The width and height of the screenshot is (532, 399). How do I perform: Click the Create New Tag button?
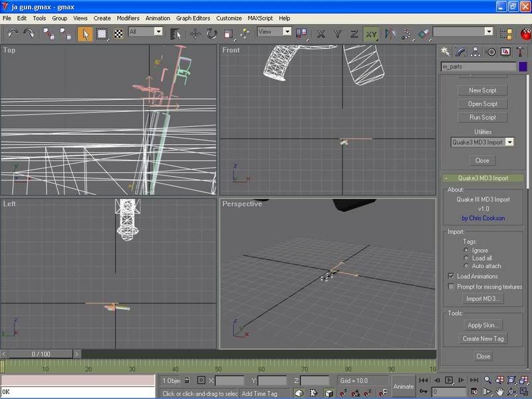(483, 338)
